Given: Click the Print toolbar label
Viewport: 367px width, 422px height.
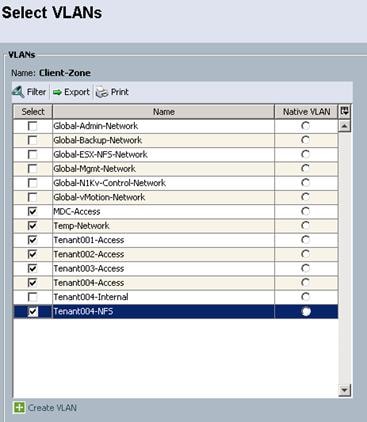Looking at the screenshot, I should 119,92.
